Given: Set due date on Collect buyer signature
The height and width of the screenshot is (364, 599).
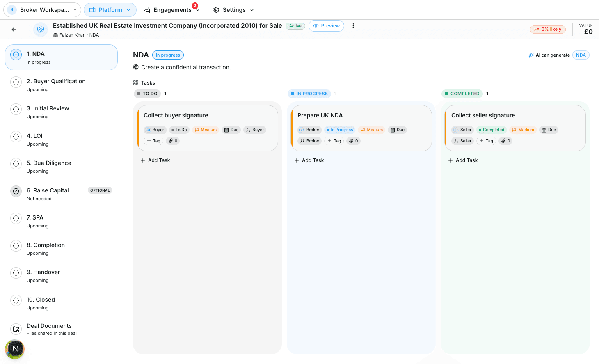Looking at the screenshot, I should pyautogui.click(x=231, y=130).
